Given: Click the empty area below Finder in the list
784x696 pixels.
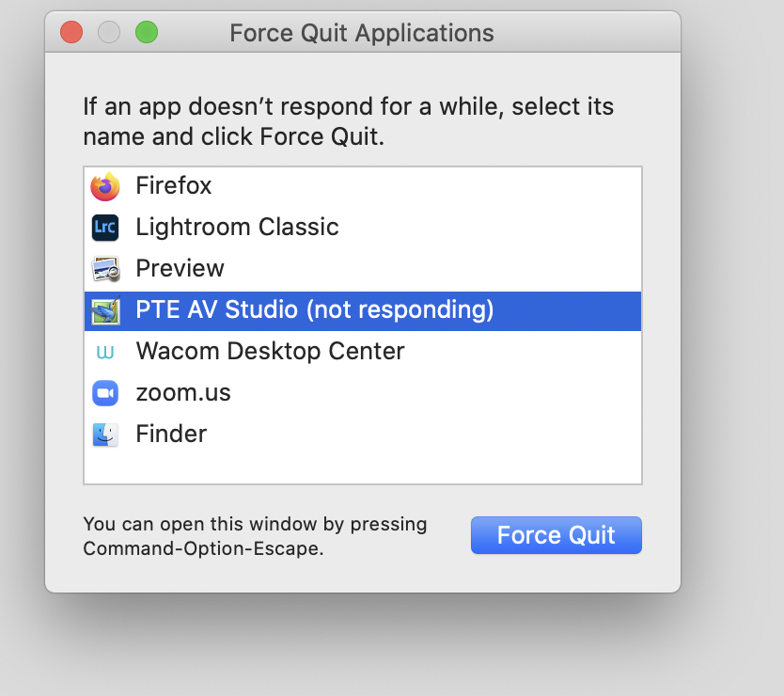Looking at the screenshot, I should click(x=362, y=467).
